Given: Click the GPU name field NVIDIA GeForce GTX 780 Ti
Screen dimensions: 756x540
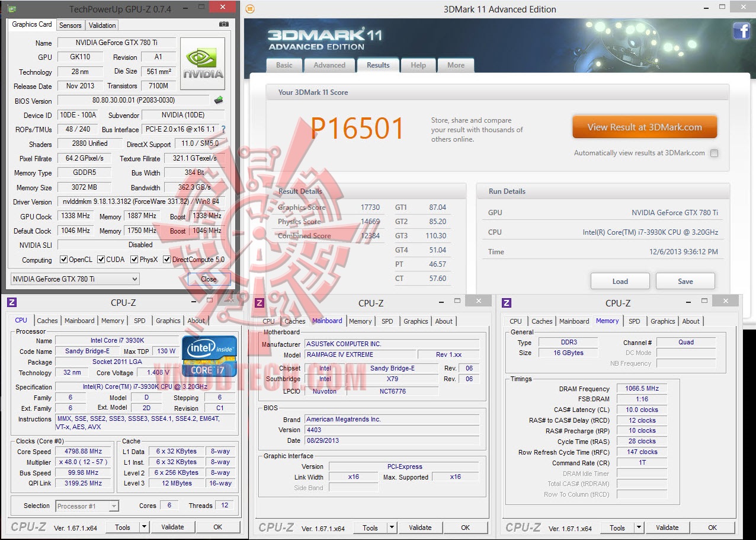Looking at the screenshot, I should tap(117, 43).
